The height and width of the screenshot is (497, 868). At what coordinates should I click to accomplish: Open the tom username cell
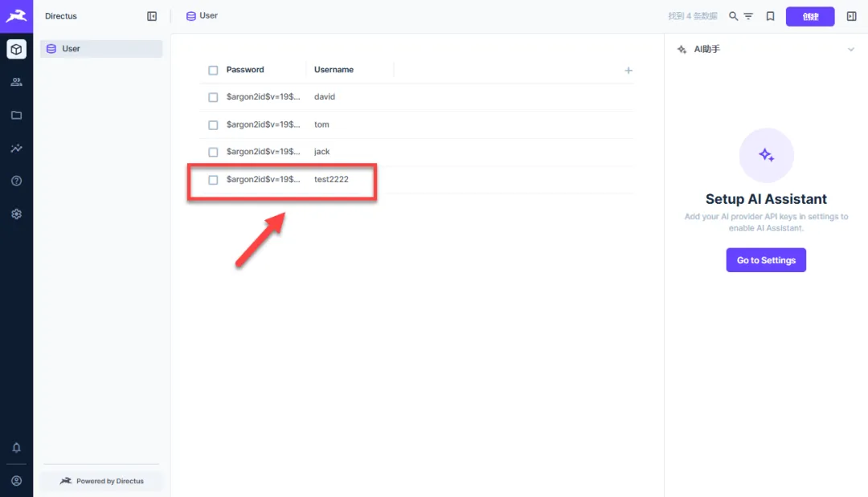pos(321,124)
